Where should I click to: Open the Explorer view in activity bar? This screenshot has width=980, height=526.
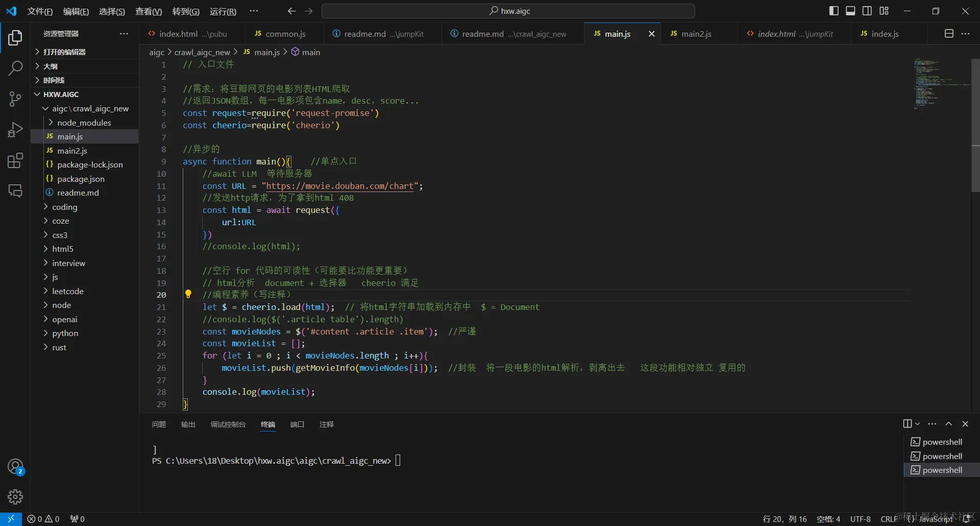[x=15, y=38]
